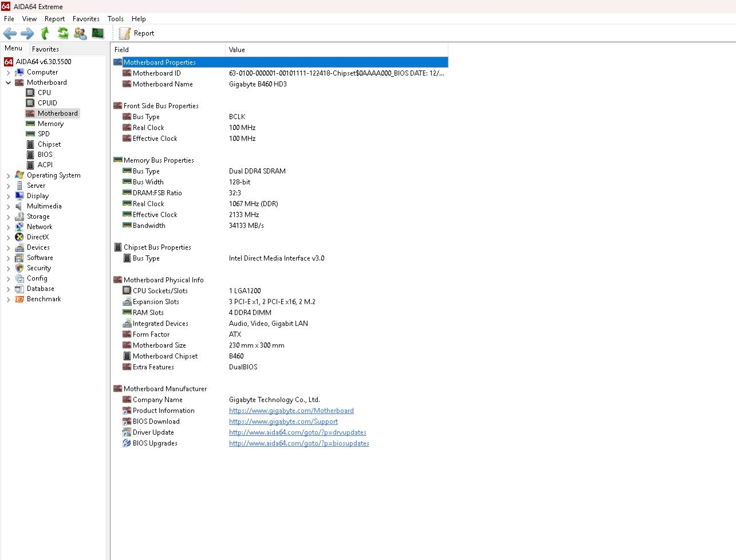Click the ACPI icon in tree
The image size is (736, 560).
pos(30,165)
